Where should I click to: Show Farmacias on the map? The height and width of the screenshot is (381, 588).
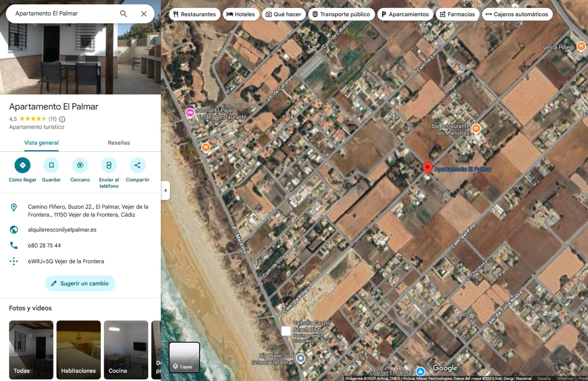tap(457, 14)
